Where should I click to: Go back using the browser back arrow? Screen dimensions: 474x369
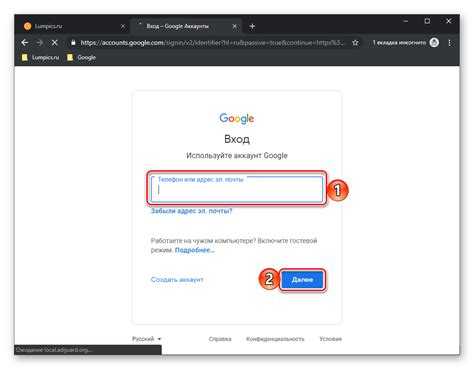(x=25, y=43)
